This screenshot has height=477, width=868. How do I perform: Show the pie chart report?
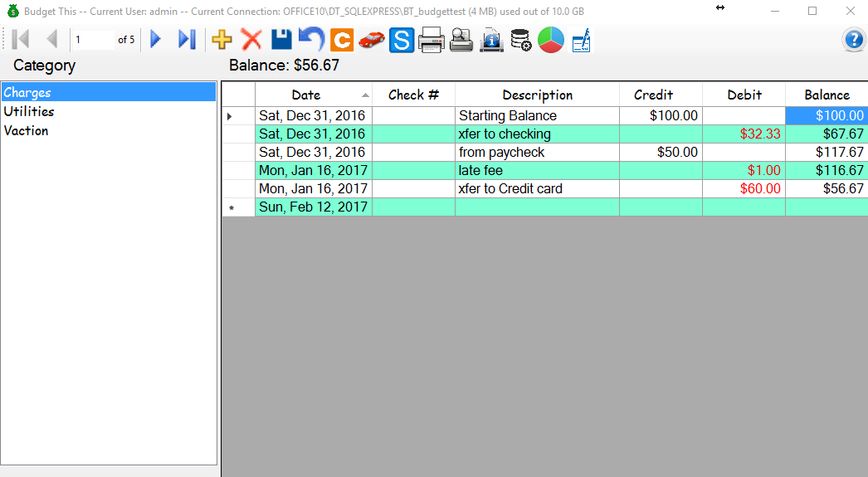[x=551, y=40]
